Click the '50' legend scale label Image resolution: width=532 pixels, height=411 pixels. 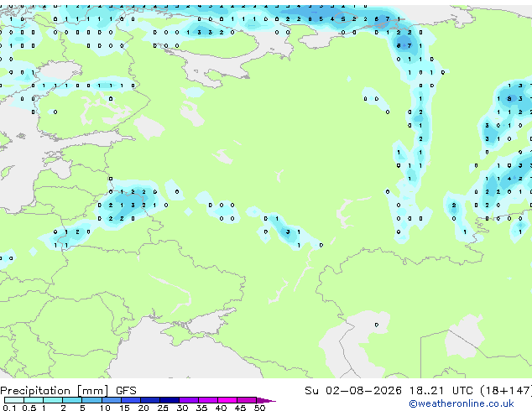(259, 408)
